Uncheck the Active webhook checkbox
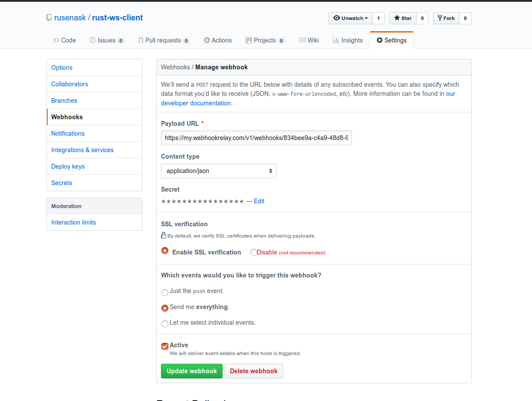532x401 pixels. [x=164, y=346]
